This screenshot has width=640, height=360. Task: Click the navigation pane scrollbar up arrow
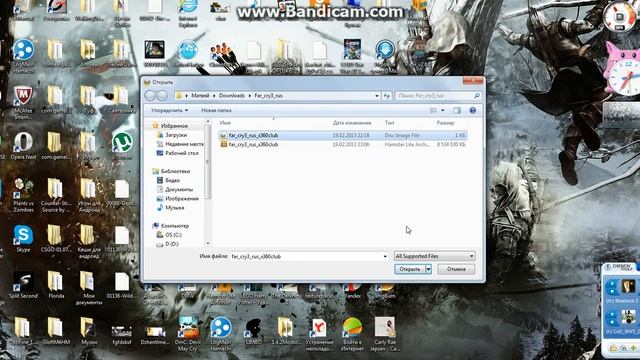[x=208, y=122]
